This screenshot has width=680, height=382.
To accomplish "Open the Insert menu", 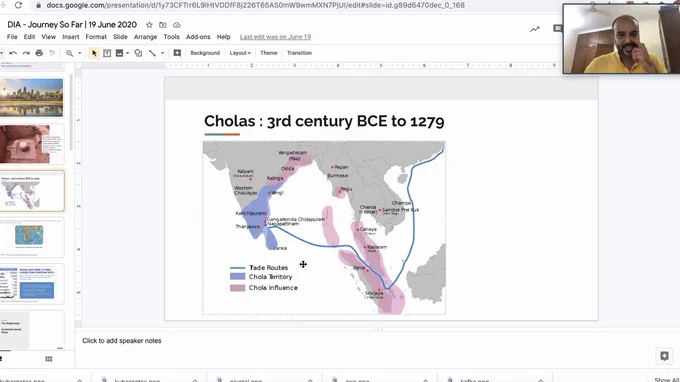I will (71, 37).
